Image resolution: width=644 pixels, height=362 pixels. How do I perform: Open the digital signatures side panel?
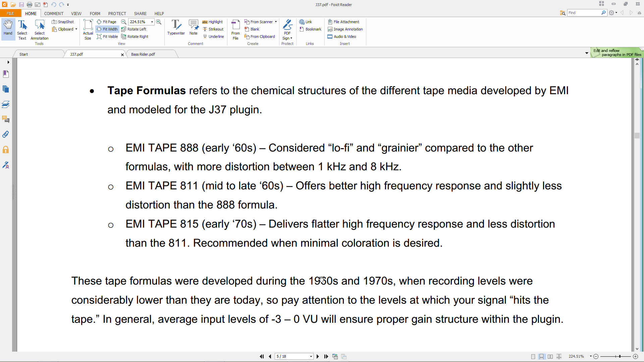pyautogui.click(x=6, y=165)
